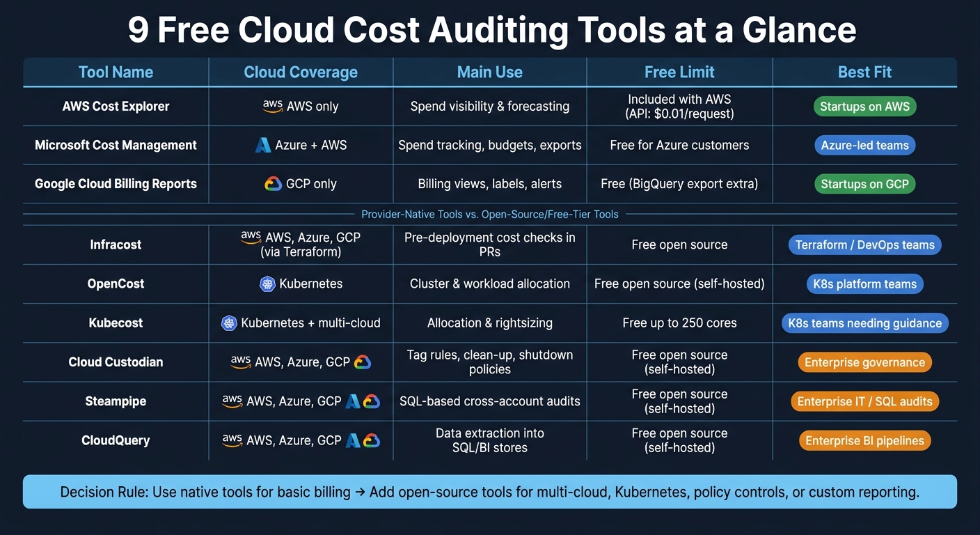
Task: Click the Pre-deployment cost checks in PRs cell
Action: (490, 245)
